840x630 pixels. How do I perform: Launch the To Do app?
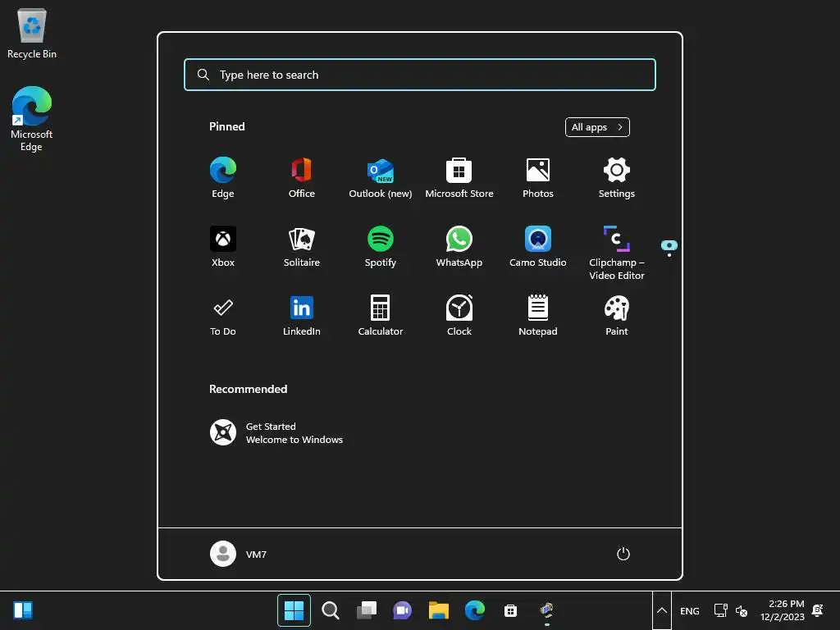(x=223, y=316)
